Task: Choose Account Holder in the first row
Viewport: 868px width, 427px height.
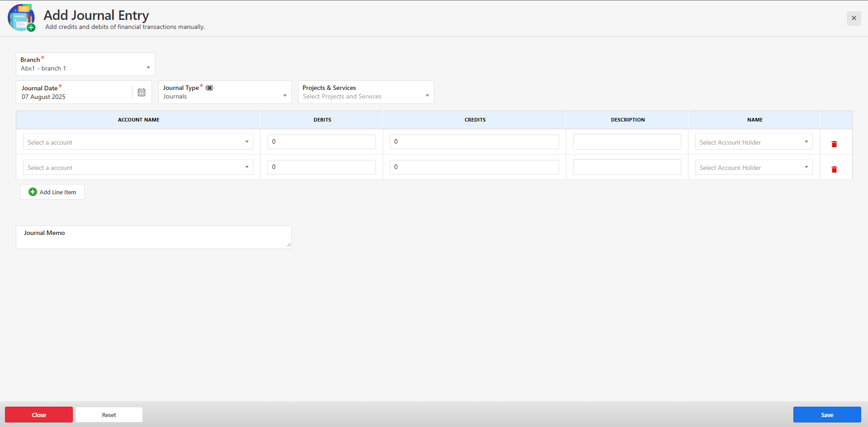Action: [x=754, y=142]
